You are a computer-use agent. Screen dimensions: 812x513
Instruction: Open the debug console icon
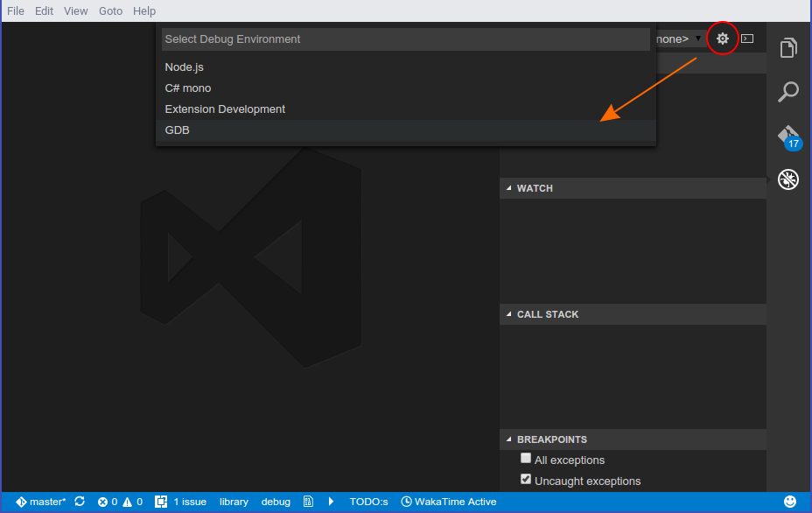(x=747, y=39)
